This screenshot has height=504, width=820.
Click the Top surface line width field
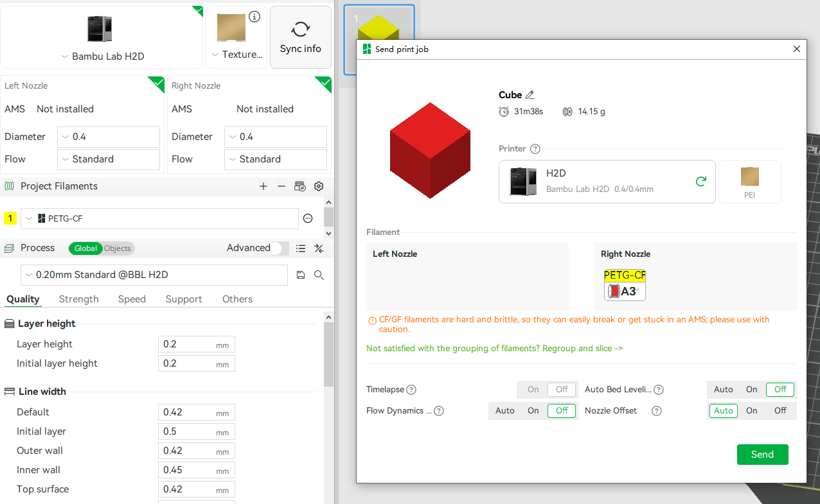197,489
